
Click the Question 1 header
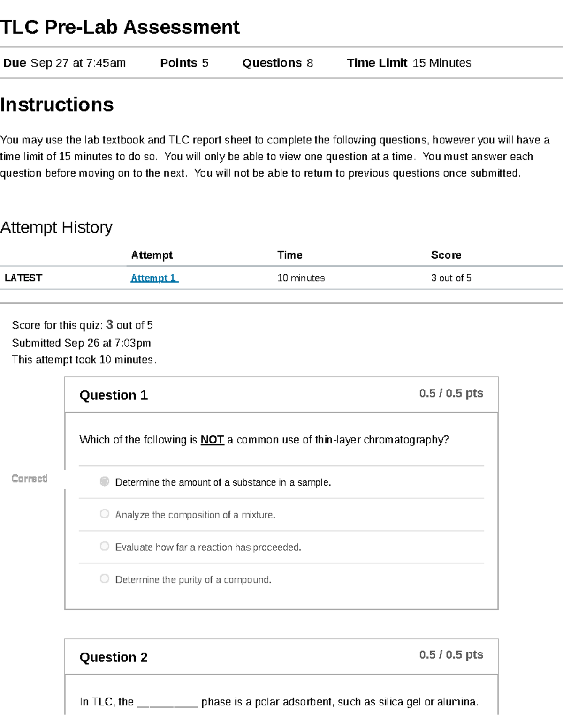click(114, 395)
